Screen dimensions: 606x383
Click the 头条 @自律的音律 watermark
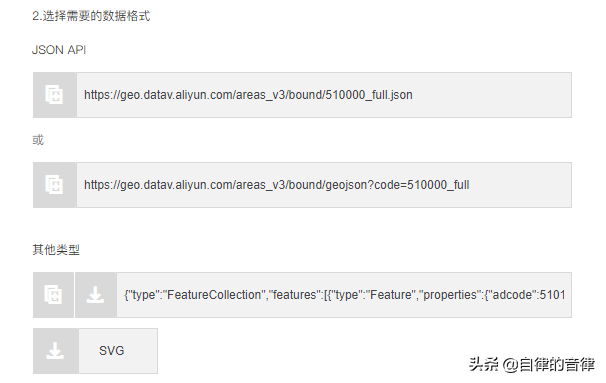tap(532, 364)
